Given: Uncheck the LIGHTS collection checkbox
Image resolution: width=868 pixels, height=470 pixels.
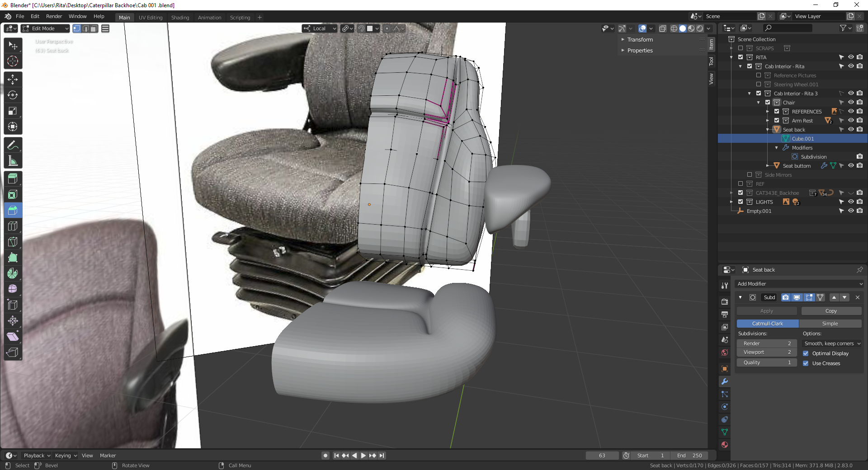Looking at the screenshot, I should point(741,202).
